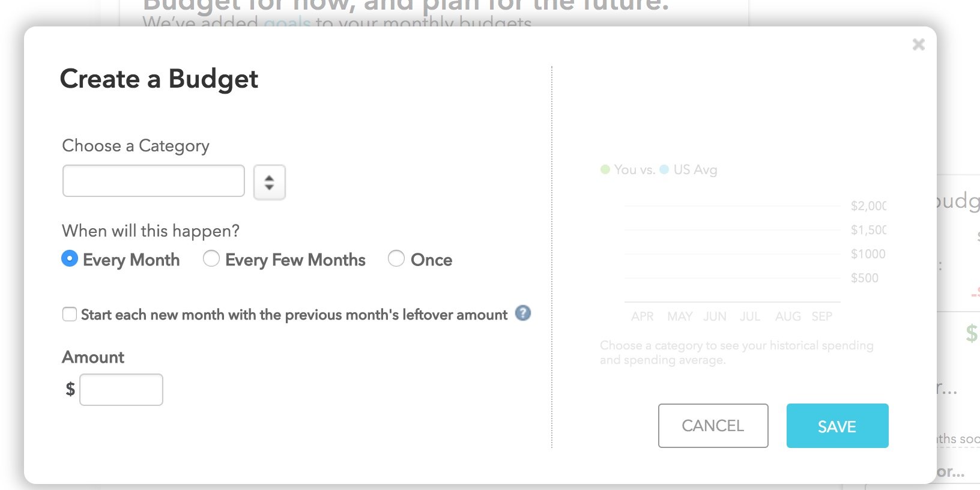Enable starting each month with leftover amount
The image size is (980, 490).
69,314
